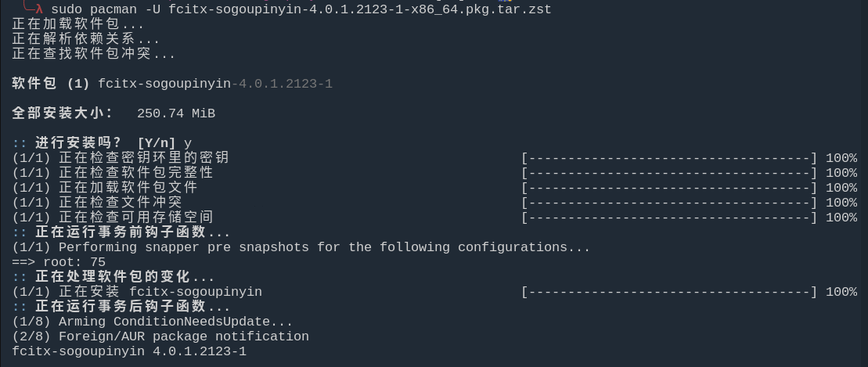The width and height of the screenshot is (868, 367).
Task: Click the 'Arming ConditionNeedsUpdate...' line
Action: tap(153, 322)
